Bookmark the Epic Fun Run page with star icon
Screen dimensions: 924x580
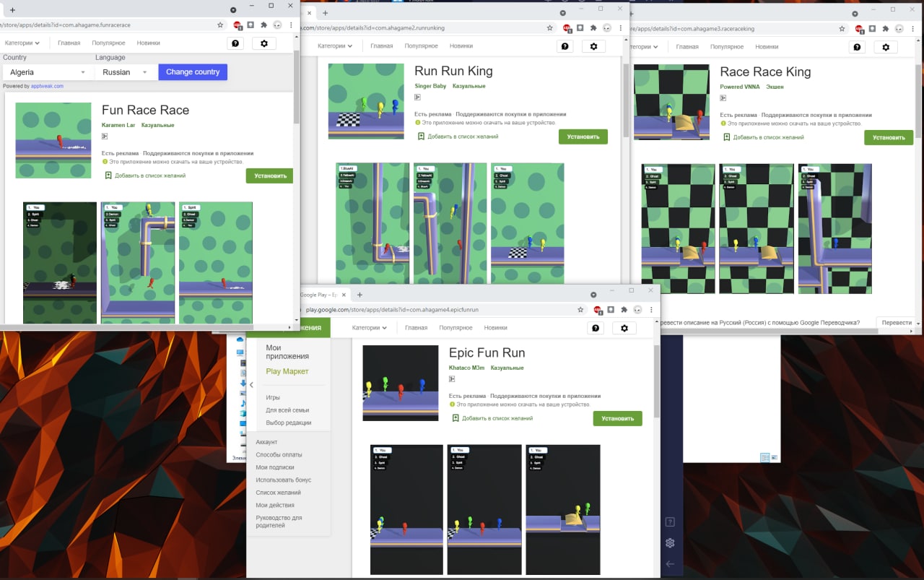[580, 309]
